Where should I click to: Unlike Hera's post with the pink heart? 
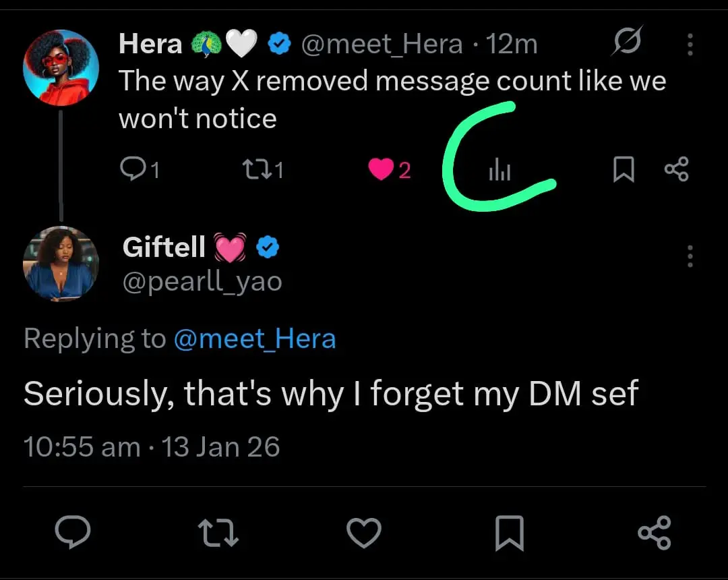(x=381, y=169)
